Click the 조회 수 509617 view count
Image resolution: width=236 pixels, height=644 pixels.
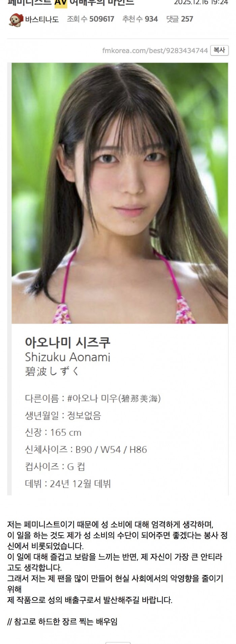point(90,19)
